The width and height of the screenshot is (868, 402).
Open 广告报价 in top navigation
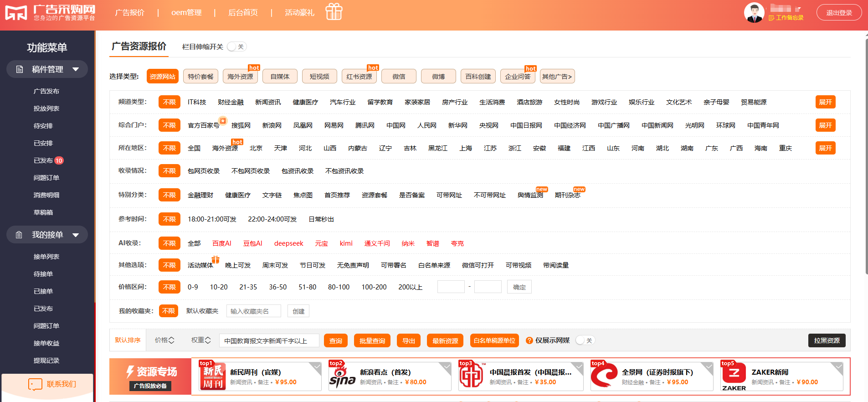[130, 12]
